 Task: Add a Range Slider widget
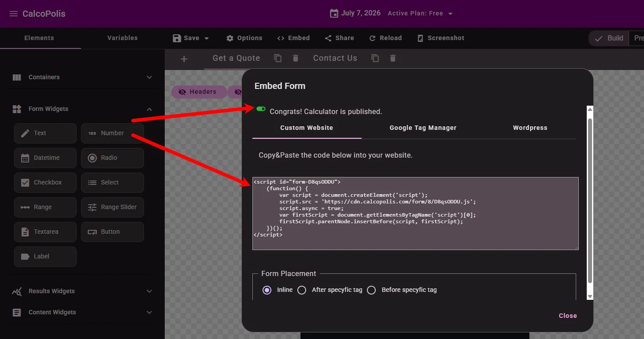(x=112, y=207)
